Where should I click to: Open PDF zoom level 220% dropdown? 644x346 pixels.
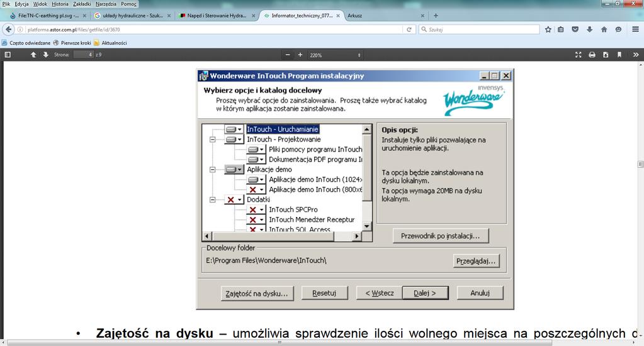(335, 55)
